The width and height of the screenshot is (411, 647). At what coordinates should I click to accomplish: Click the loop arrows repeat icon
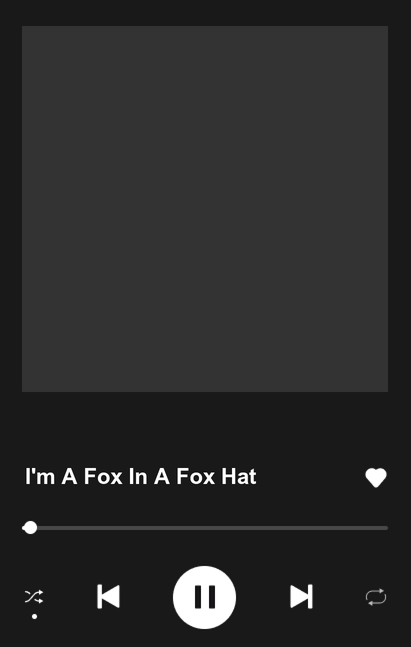tap(376, 597)
